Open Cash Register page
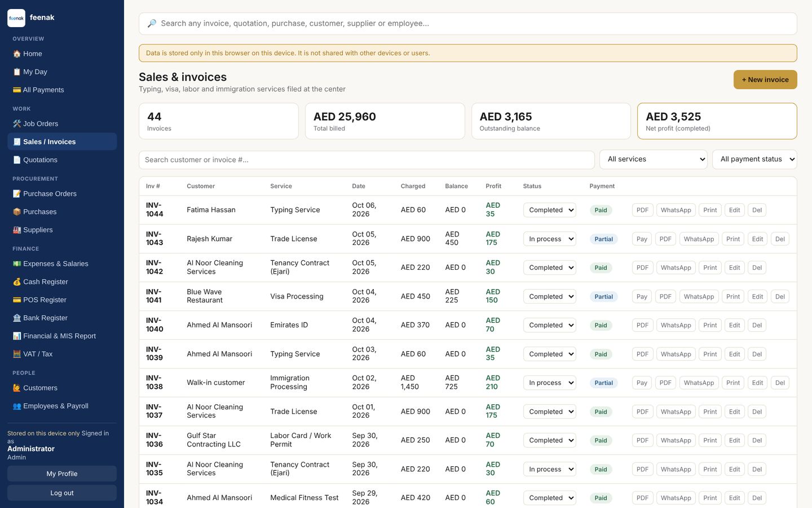 [x=62, y=282]
